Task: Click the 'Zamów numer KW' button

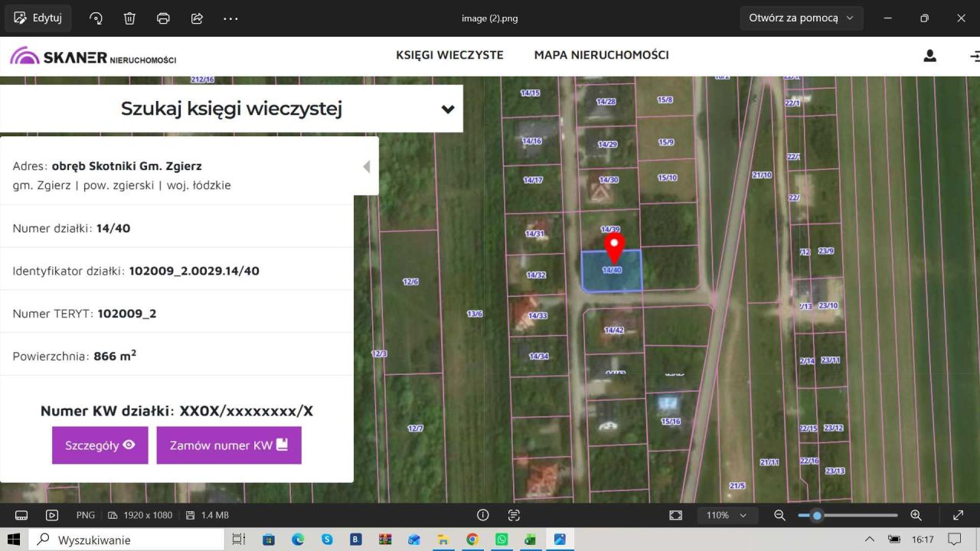Action: [229, 445]
